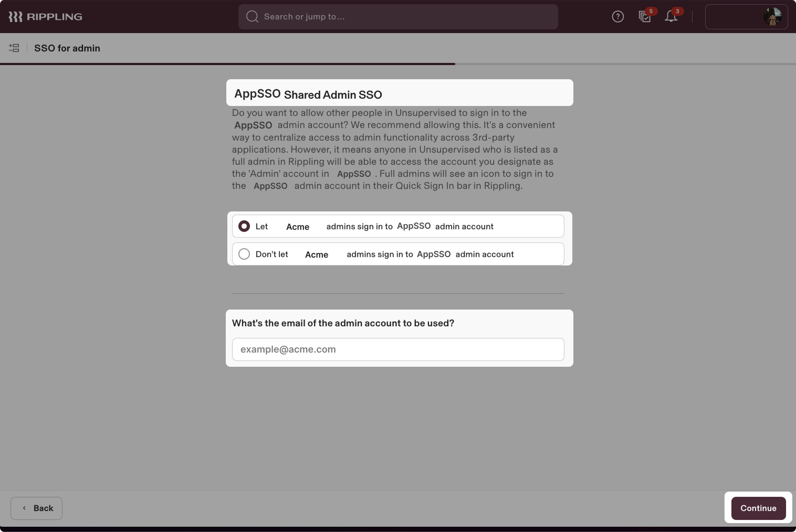Select "Let Acme admins sign in" radio option
This screenshot has height=532, width=796.
click(244, 226)
